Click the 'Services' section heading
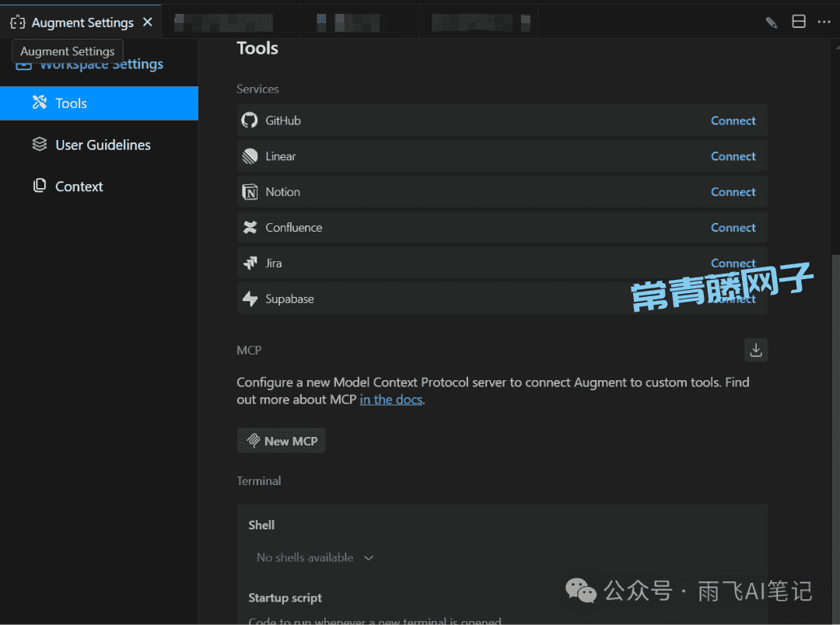Screen dimensions: 840x625 tap(257, 89)
